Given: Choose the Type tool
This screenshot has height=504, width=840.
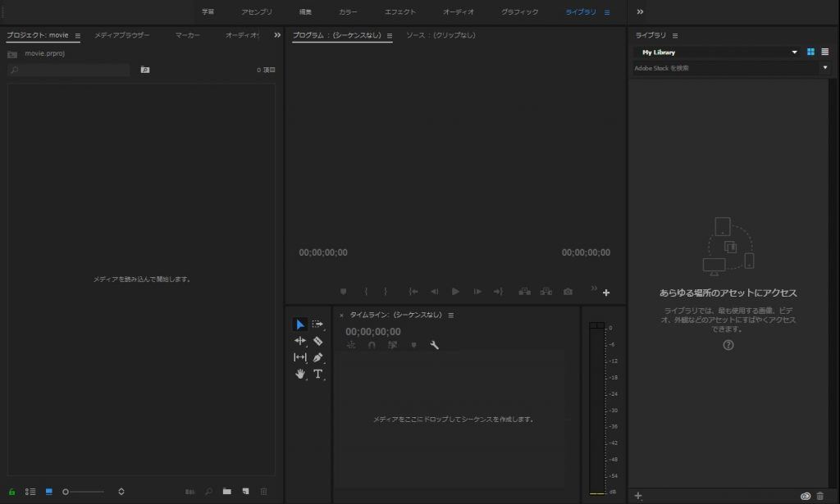Looking at the screenshot, I should point(318,375).
